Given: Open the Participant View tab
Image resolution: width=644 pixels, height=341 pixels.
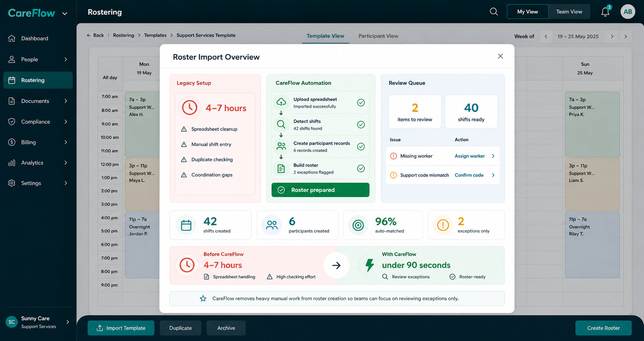Looking at the screenshot, I should 378,36.
